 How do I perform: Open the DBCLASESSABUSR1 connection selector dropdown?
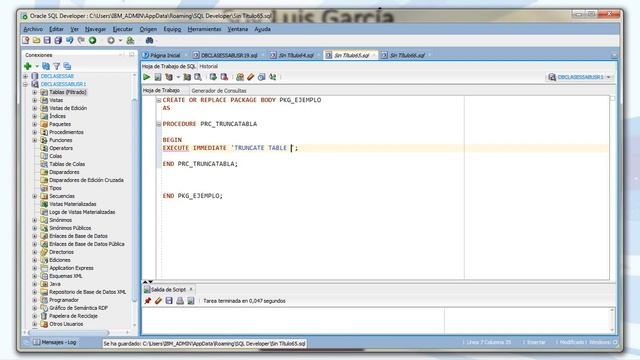pyautogui.click(x=609, y=77)
